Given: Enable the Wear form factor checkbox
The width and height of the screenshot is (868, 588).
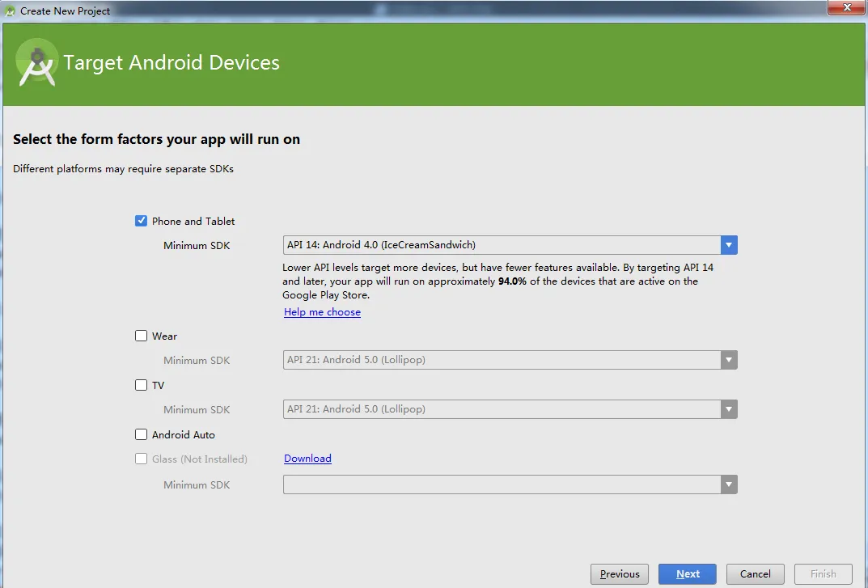Looking at the screenshot, I should click(x=141, y=336).
